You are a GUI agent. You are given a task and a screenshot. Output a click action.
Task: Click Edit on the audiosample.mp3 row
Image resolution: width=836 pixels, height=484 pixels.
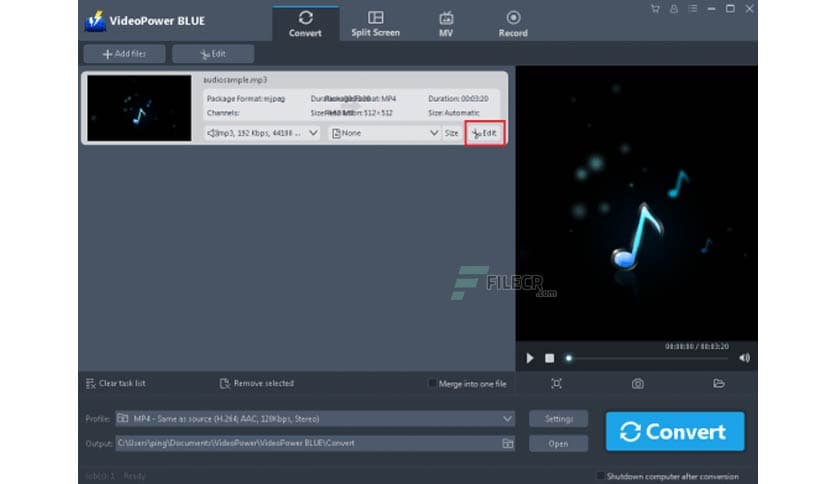[485, 133]
